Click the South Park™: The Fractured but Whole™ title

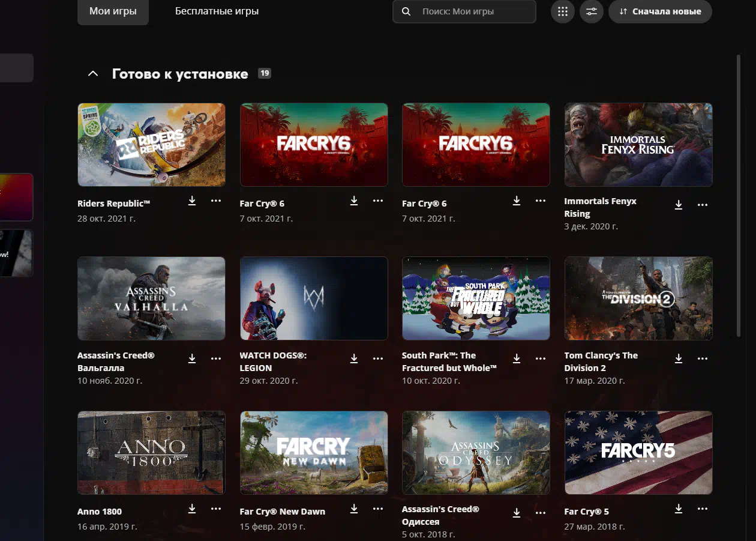[449, 361]
